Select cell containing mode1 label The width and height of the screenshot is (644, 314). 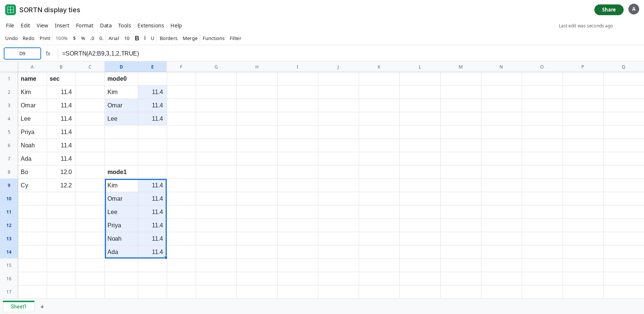pyautogui.click(x=121, y=172)
